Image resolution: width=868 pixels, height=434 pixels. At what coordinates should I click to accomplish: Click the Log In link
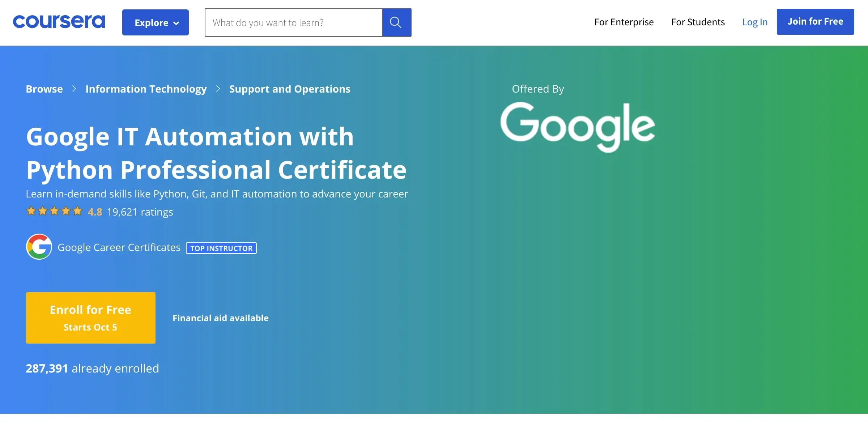[755, 22]
